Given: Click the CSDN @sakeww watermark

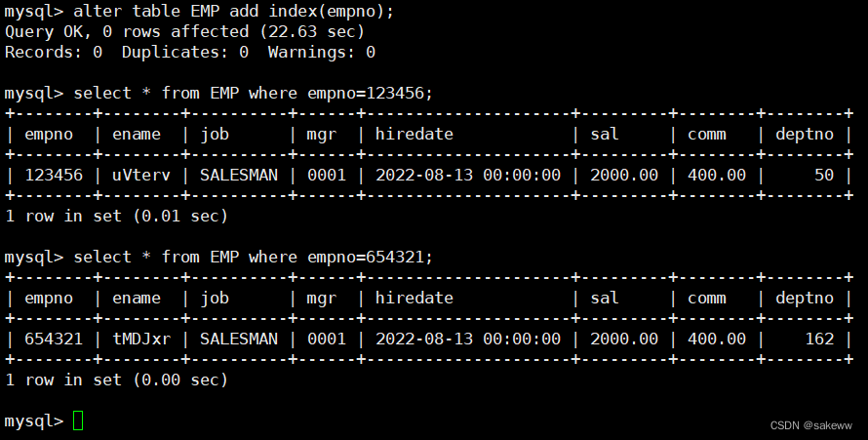Looking at the screenshot, I should [810, 425].
